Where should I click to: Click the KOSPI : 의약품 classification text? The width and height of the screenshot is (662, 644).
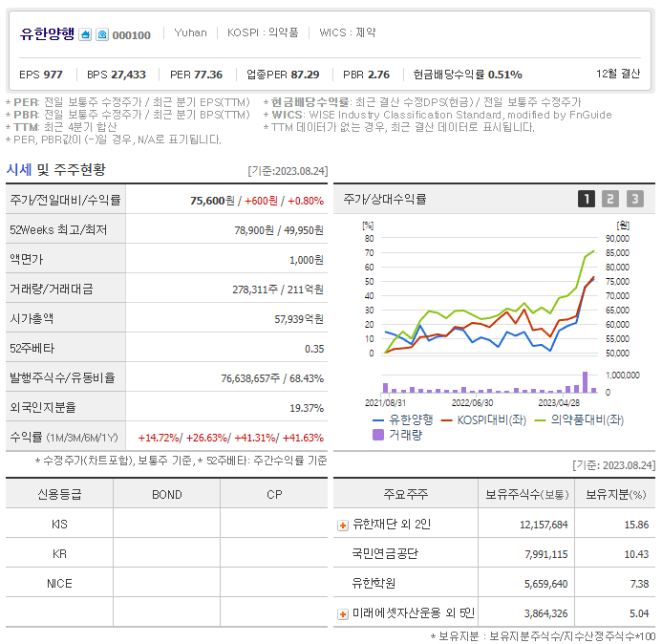(x=263, y=32)
